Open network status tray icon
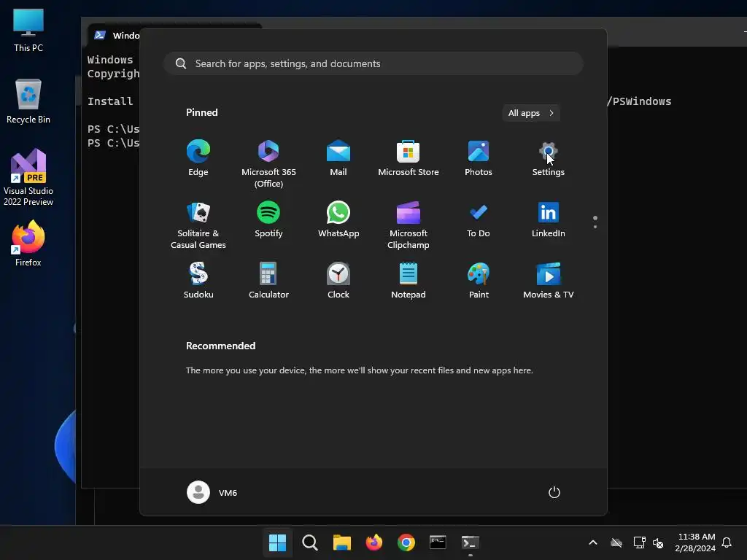 click(x=639, y=542)
